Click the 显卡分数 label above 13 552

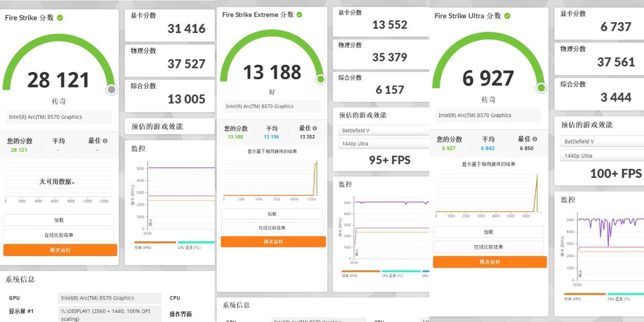pos(350,12)
